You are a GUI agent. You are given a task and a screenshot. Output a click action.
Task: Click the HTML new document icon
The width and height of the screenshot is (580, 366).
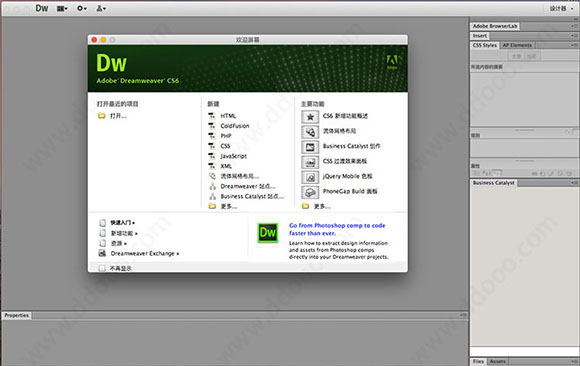click(x=212, y=116)
